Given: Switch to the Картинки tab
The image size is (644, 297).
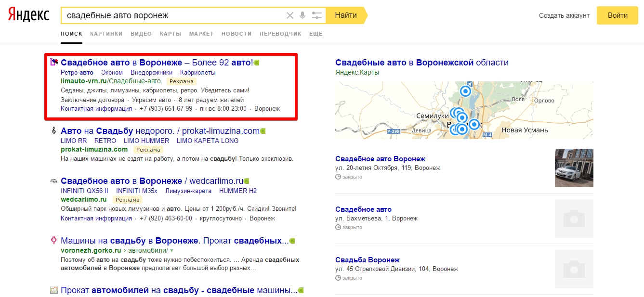Looking at the screenshot, I should 106,34.
